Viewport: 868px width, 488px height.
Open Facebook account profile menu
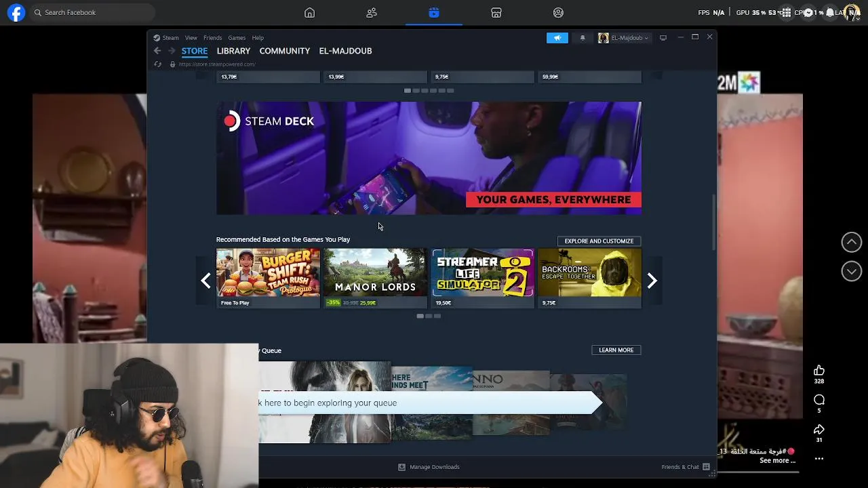tap(852, 12)
